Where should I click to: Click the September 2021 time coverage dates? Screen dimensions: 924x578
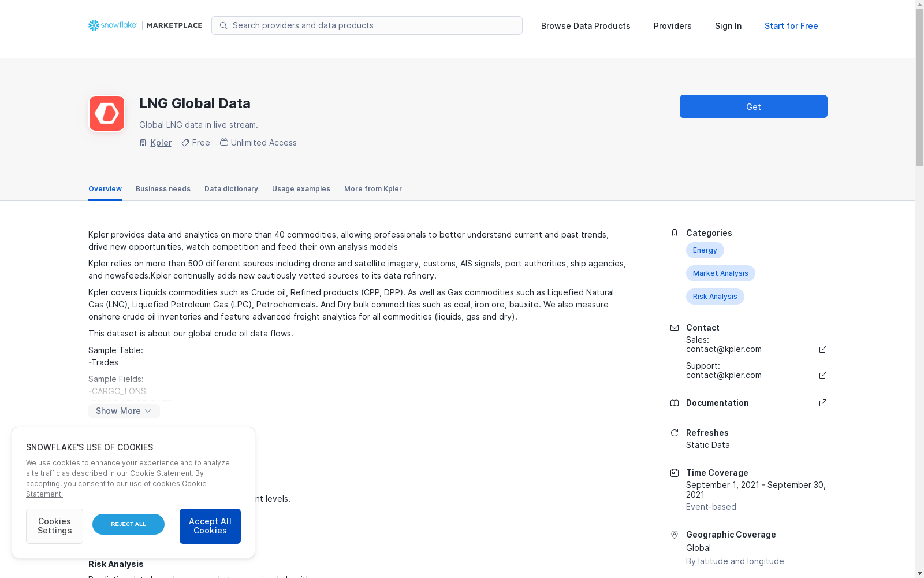756,490
